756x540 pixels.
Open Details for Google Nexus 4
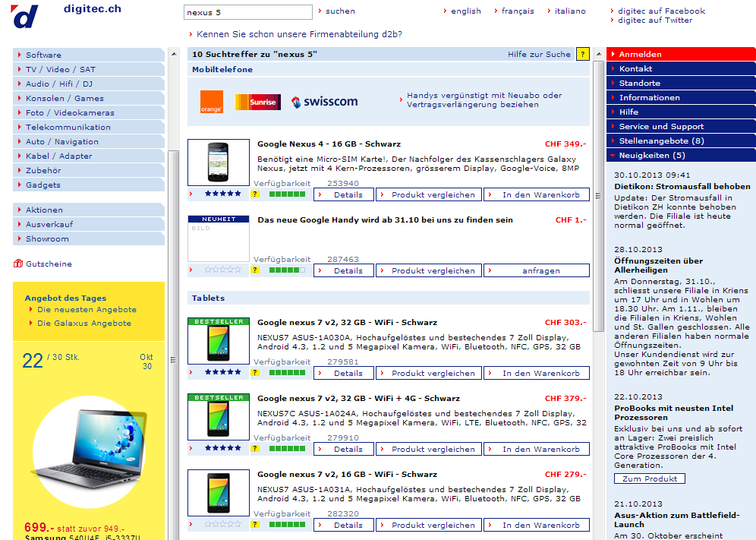(x=344, y=194)
